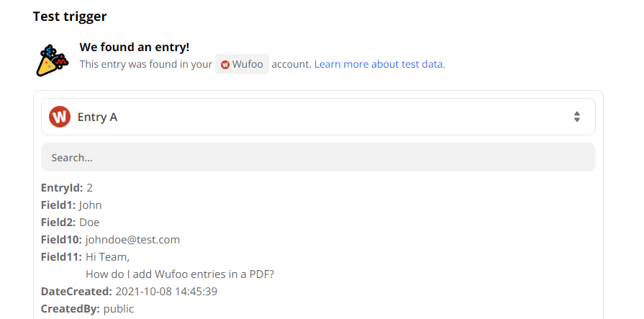Click the up-down arrows on entry selector
The image size is (644, 319).
tap(576, 117)
